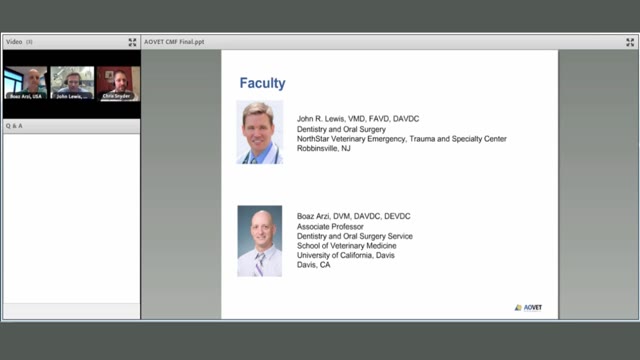This screenshot has width=640, height=360.
Task: Expand the Video panel to fullscreen
Action: pos(132,42)
